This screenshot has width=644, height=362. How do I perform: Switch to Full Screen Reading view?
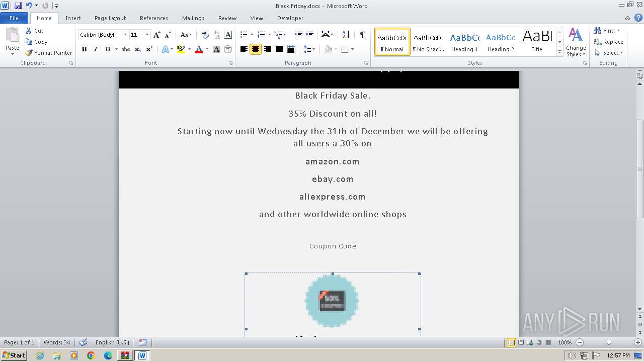[x=521, y=342]
